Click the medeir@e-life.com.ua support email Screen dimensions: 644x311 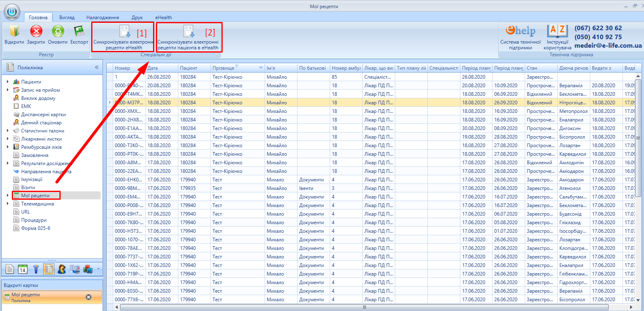[608, 46]
